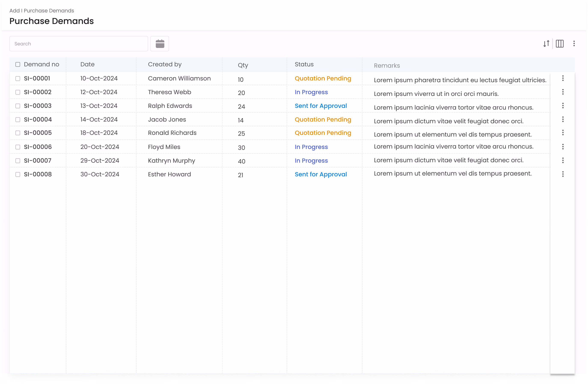The image size is (588, 384).
Task: Check the box for SI-00007
Action: pyautogui.click(x=18, y=161)
